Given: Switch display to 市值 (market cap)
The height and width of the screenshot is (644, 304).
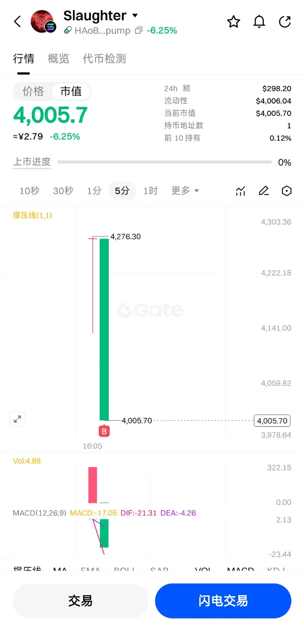Looking at the screenshot, I should pyautogui.click(x=71, y=92).
